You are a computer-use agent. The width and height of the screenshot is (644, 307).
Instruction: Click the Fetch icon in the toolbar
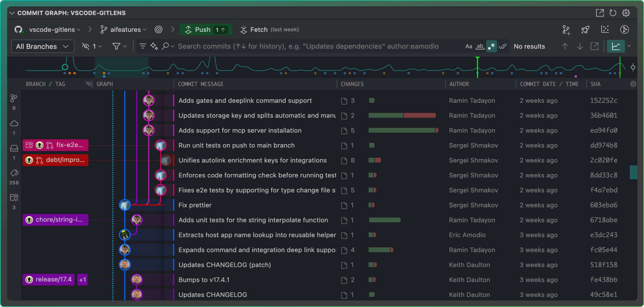point(243,29)
